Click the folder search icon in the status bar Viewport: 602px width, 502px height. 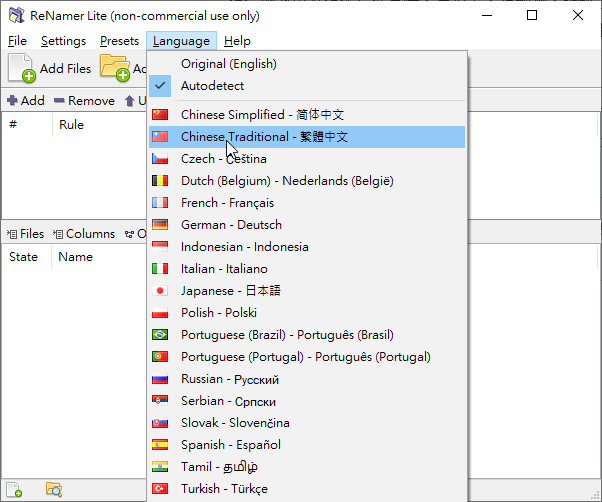54,489
